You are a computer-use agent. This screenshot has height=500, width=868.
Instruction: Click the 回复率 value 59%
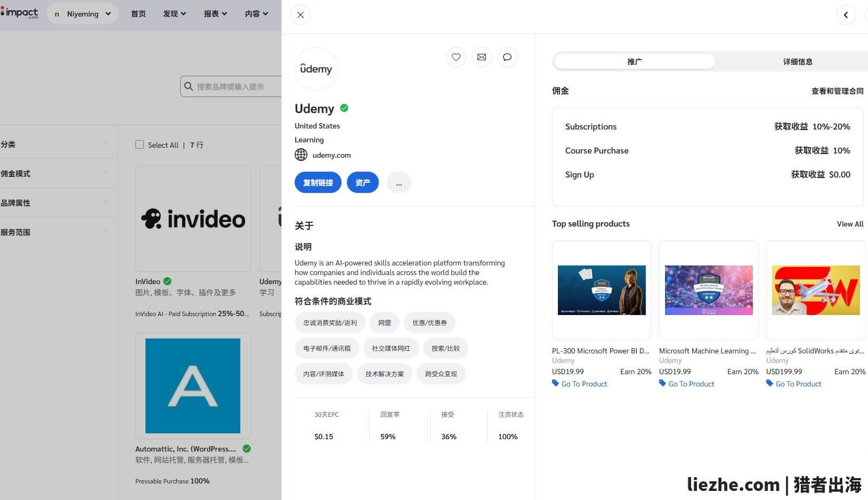(x=388, y=437)
